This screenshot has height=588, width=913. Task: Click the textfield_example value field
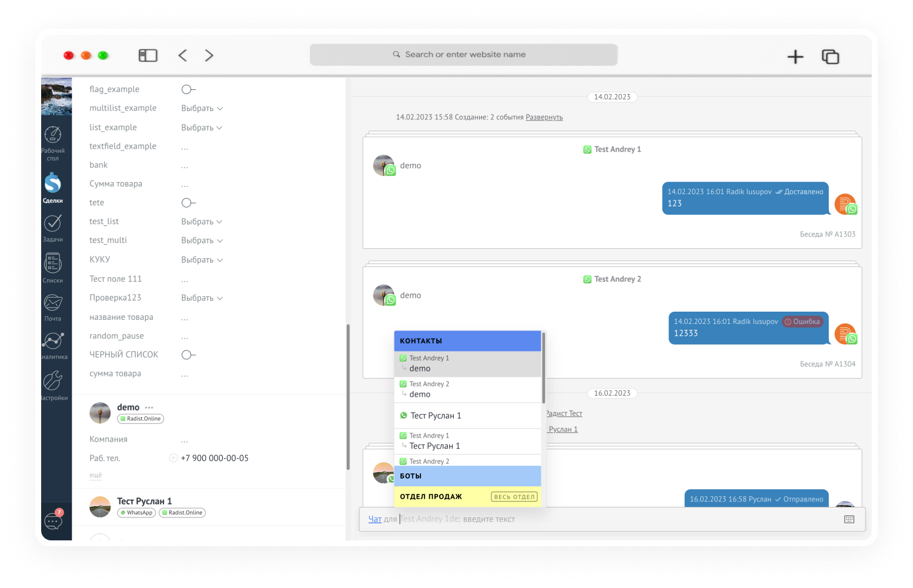point(185,147)
